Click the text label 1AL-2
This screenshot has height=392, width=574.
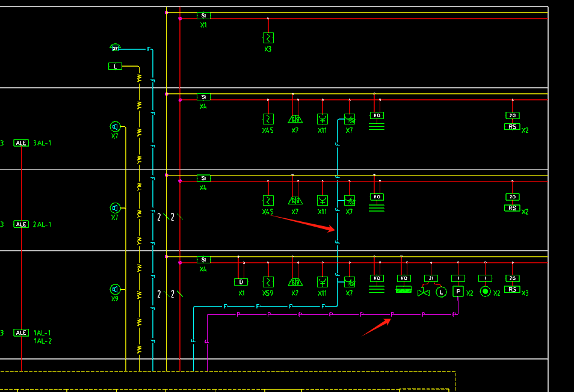coord(43,341)
